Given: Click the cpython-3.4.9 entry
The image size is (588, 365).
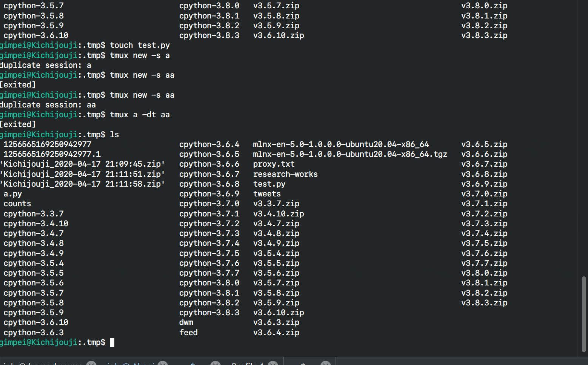Looking at the screenshot, I should pyautogui.click(x=34, y=253).
